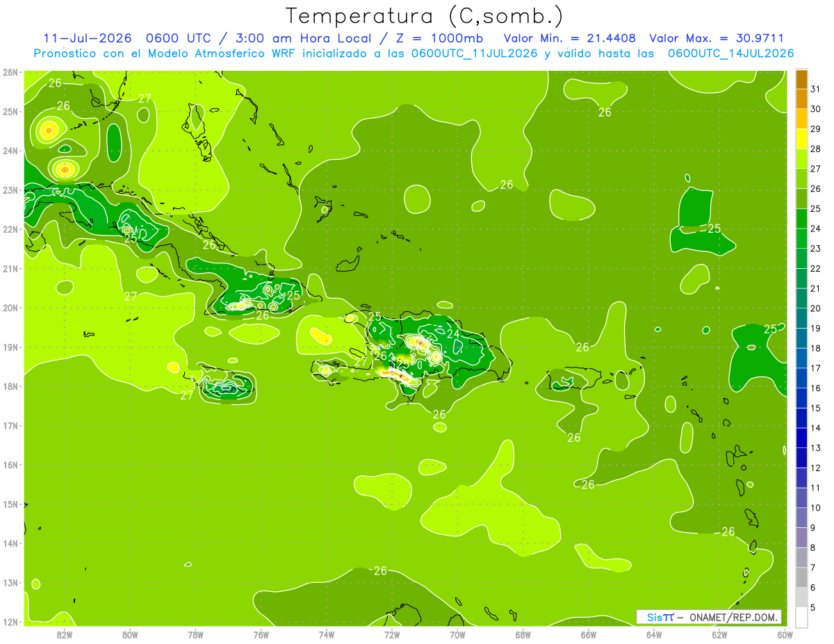Click 'Valor Min. = 21.4408' text

point(569,38)
